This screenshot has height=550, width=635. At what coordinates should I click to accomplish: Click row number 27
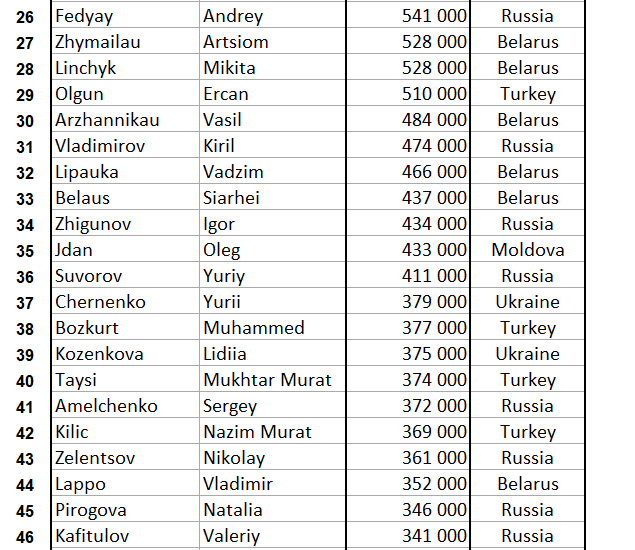25,43
